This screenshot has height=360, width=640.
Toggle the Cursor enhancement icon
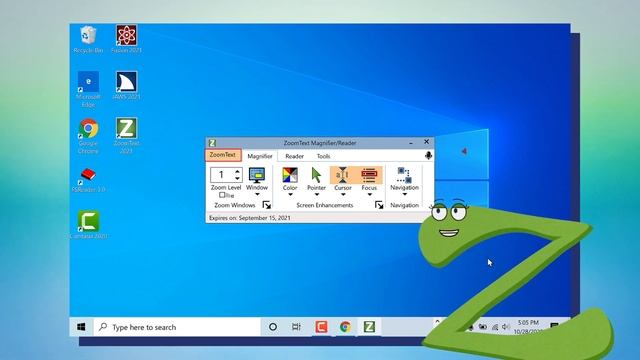tap(342, 175)
